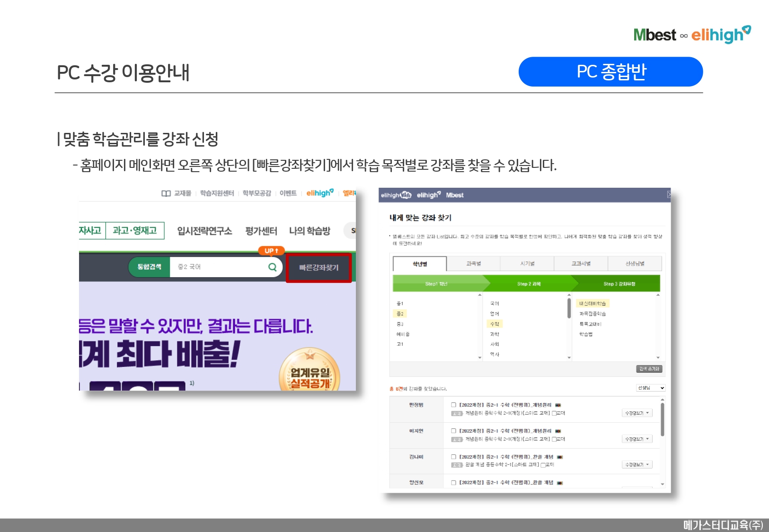This screenshot has width=769, height=532.
Task: Expand 수강평보기 dropdown for 김나미's course
Action: point(637,465)
